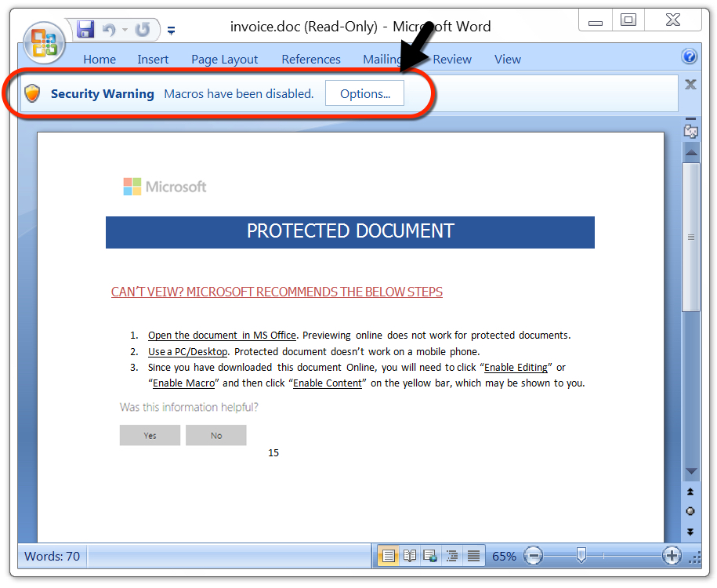This screenshot has width=717, height=588.
Task: Click the "Enable Editing" underlined text
Action: click(x=516, y=368)
